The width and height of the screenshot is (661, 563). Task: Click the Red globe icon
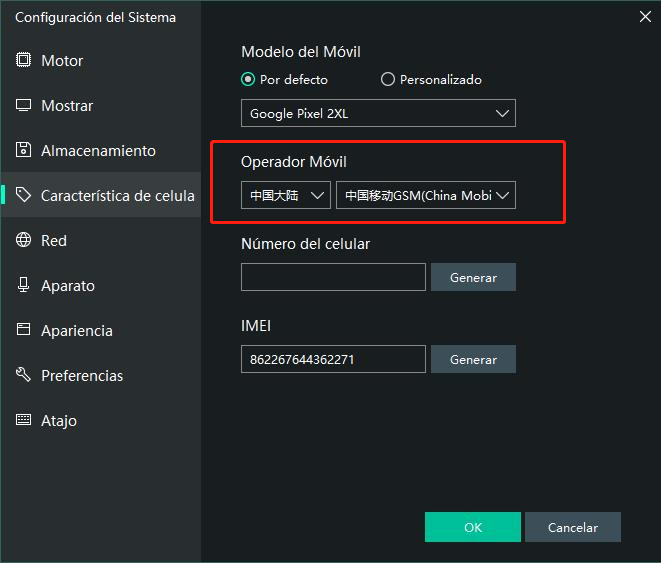pyautogui.click(x=23, y=240)
